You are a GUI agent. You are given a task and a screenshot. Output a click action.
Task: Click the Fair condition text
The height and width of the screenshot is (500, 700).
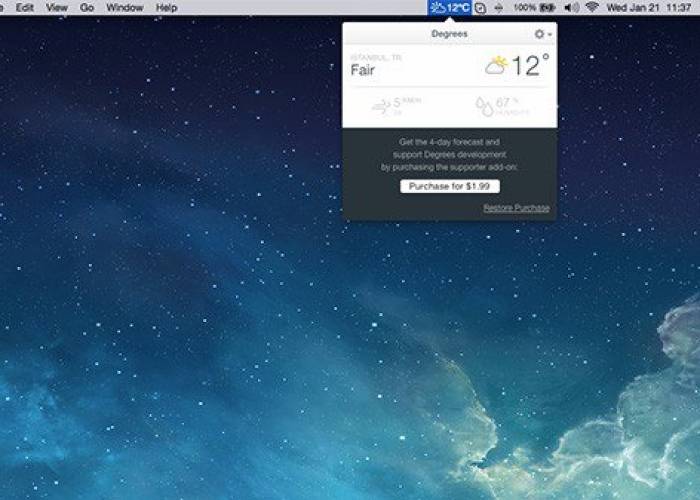point(362,70)
